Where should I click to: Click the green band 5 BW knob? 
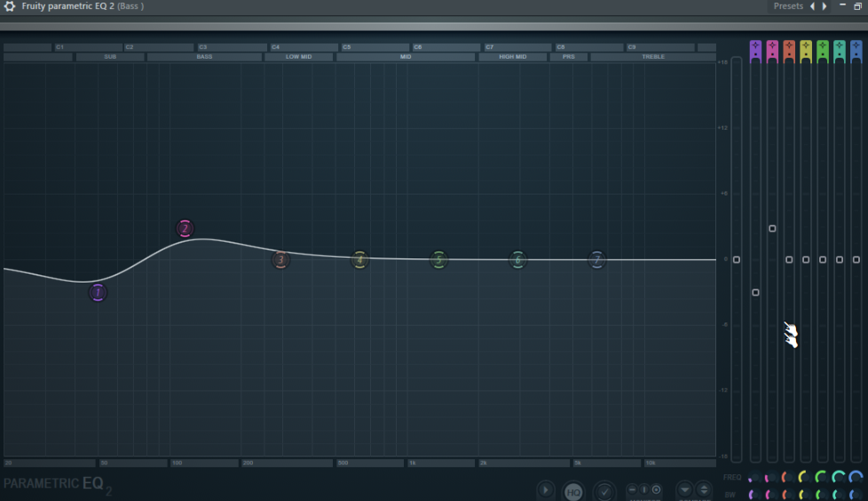[x=822, y=495]
